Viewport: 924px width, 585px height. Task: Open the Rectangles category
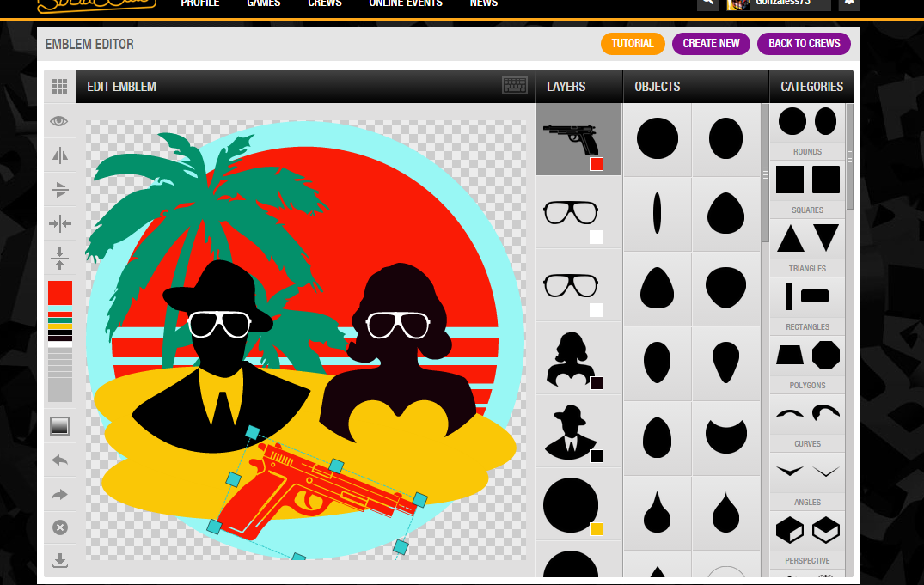(807, 305)
